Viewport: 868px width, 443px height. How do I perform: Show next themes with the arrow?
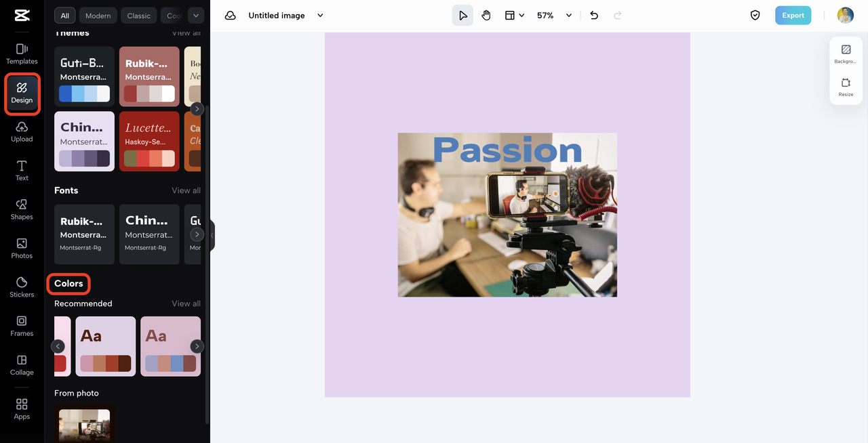pos(197,109)
